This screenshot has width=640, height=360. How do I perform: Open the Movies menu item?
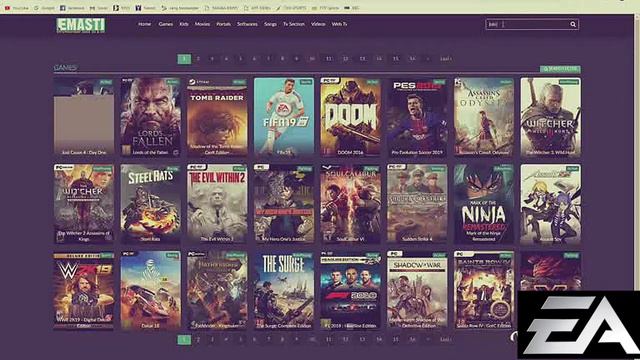coord(202,24)
